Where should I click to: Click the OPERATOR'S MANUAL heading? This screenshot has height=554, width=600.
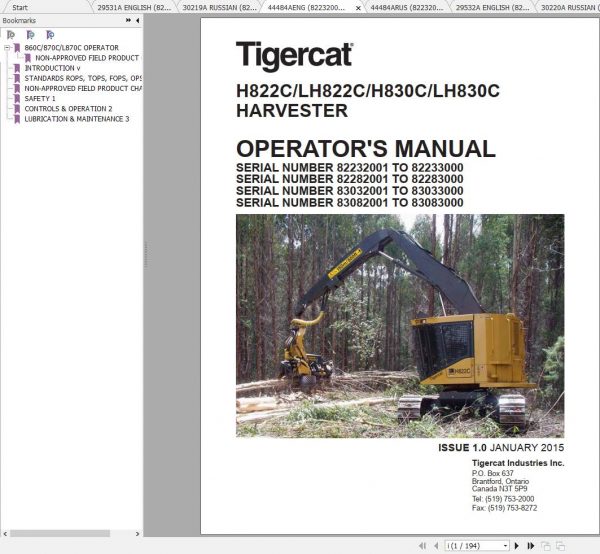tap(366, 148)
